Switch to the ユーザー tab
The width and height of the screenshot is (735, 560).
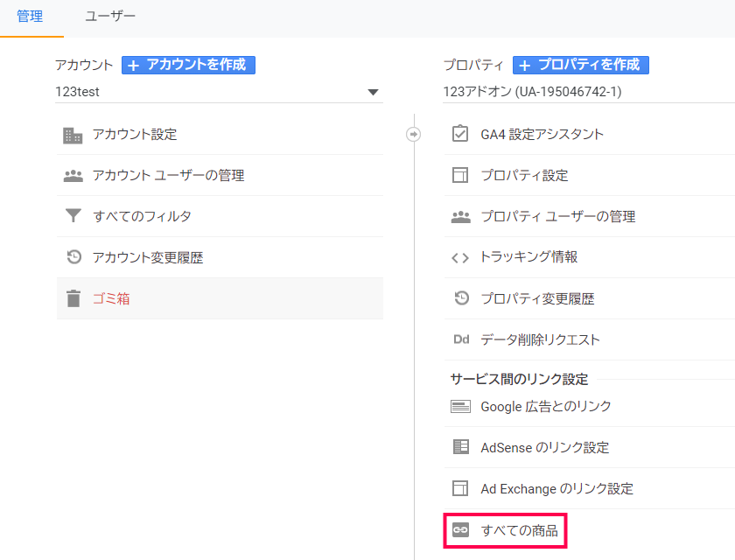pos(110,17)
